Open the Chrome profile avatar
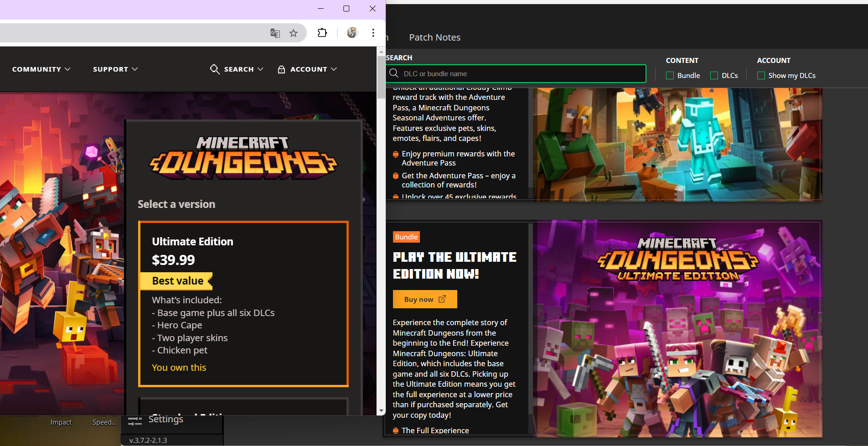The width and height of the screenshot is (868, 446). tap(352, 33)
